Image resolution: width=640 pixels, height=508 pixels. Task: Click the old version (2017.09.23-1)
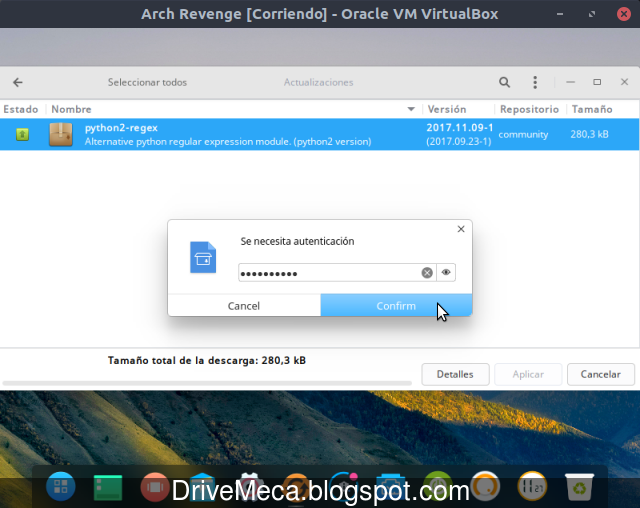coord(459,142)
